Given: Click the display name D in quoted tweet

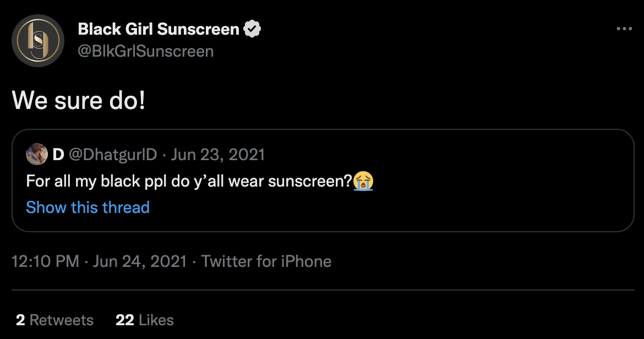Looking at the screenshot, I should click(58, 155).
